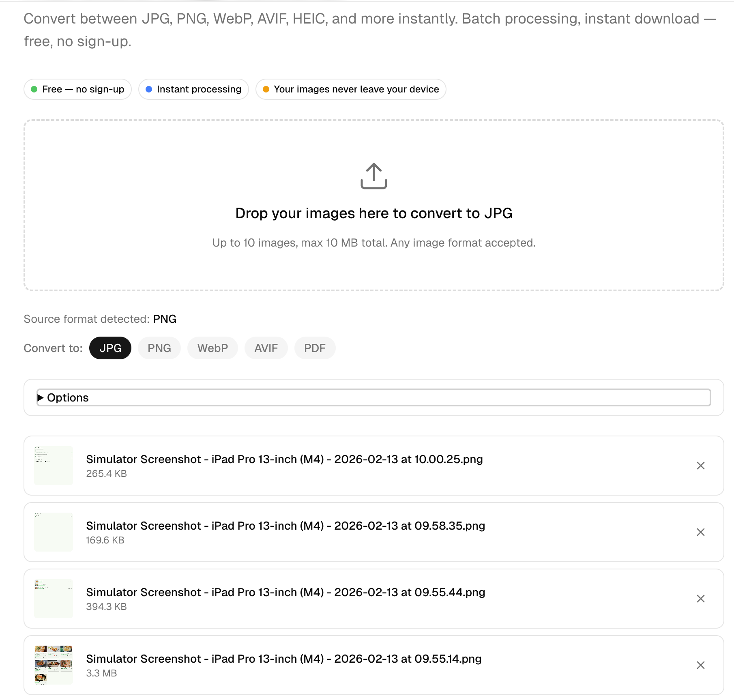Expand the Options disclosure triangle

click(40, 398)
